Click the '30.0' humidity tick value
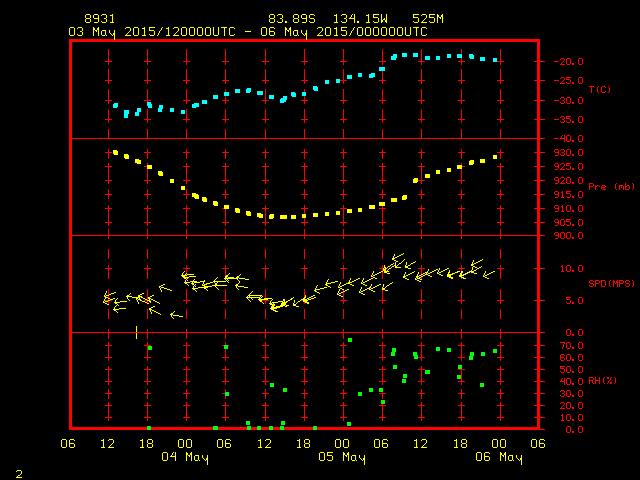 click(571, 394)
